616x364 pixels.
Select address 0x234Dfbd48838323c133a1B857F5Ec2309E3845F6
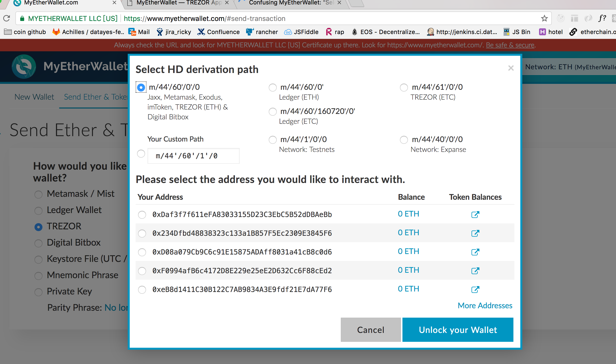[x=142, y=233]
